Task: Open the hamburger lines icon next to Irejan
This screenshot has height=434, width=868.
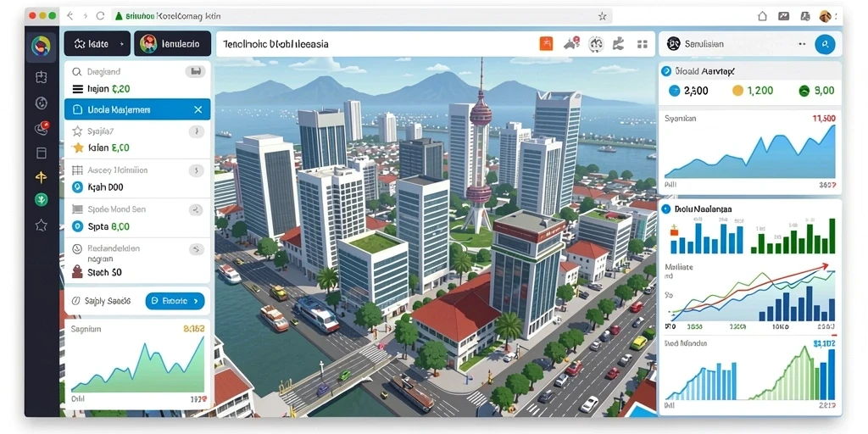Action: point(77,88)
